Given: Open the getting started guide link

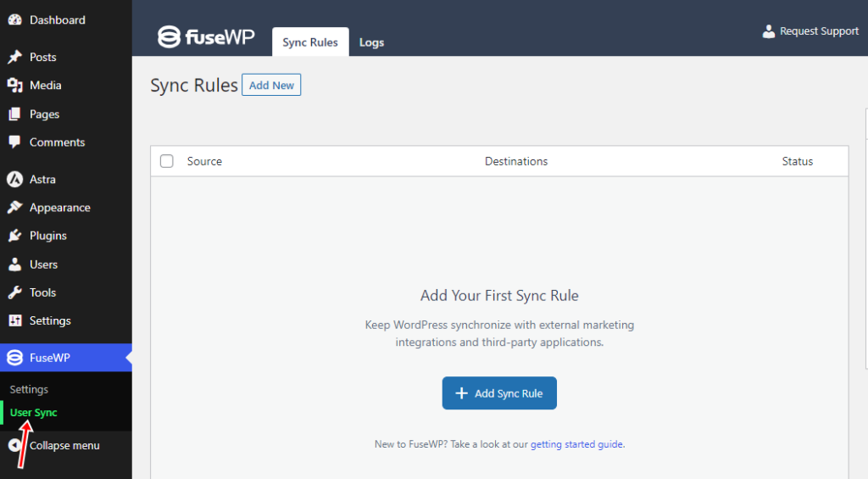Looking at the screenshot, I should pos(576,444).
